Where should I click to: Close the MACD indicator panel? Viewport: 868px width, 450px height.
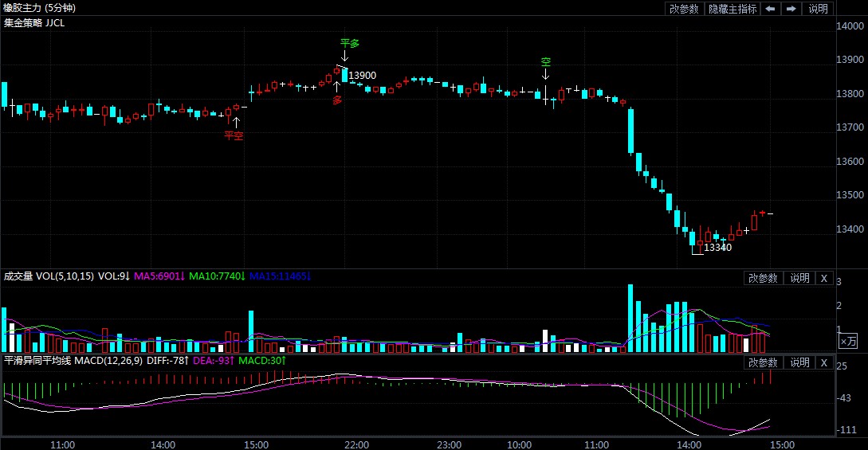click(823, 362)
